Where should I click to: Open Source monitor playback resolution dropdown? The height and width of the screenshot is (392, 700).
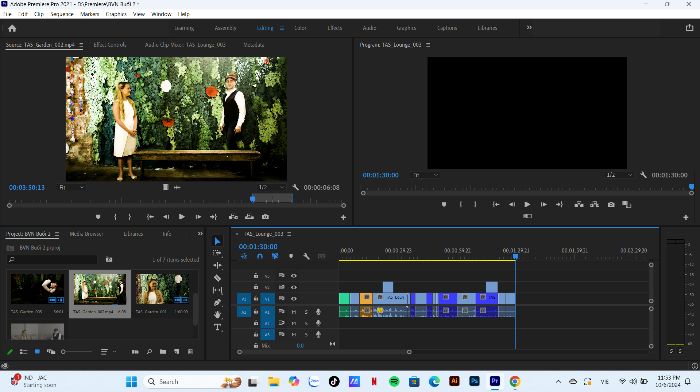(x=271, y=188)
